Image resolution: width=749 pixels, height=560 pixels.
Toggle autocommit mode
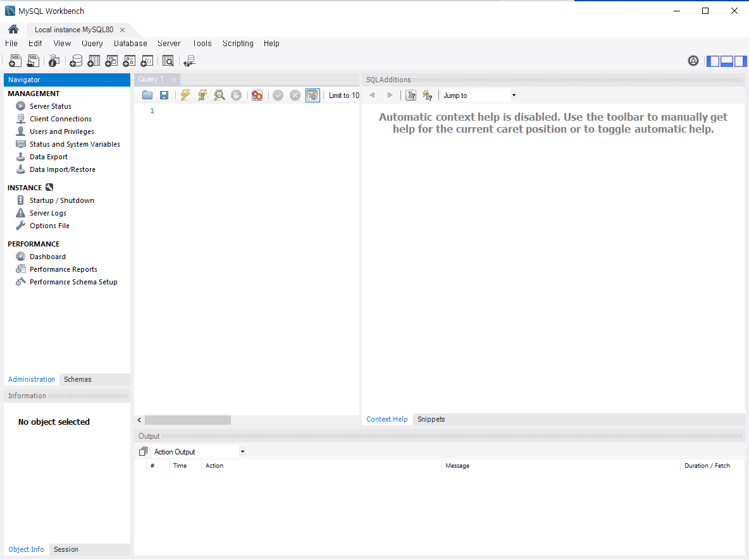pyautogui.click(x=313, y=95)
